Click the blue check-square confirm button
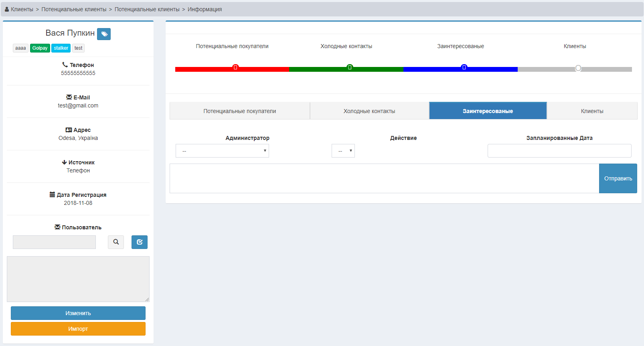Image resolution: width=644 pixels, height=346 pixels. click(140, 242)
